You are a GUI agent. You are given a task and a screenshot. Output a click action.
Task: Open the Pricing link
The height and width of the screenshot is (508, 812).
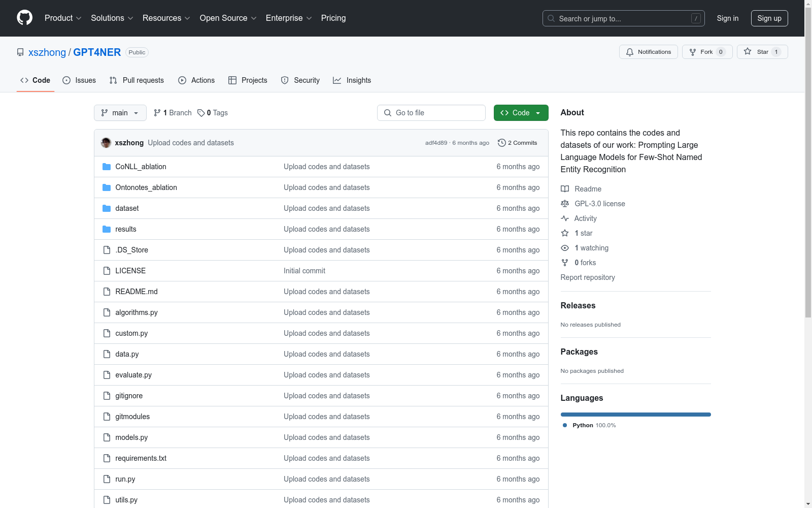pos(333,18)
